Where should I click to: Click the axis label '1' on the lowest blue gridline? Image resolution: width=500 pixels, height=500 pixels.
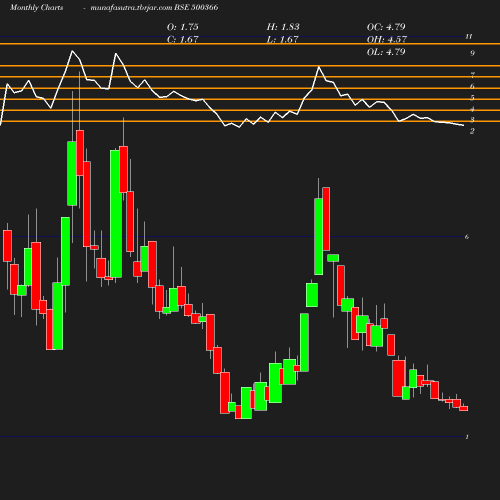467,437
